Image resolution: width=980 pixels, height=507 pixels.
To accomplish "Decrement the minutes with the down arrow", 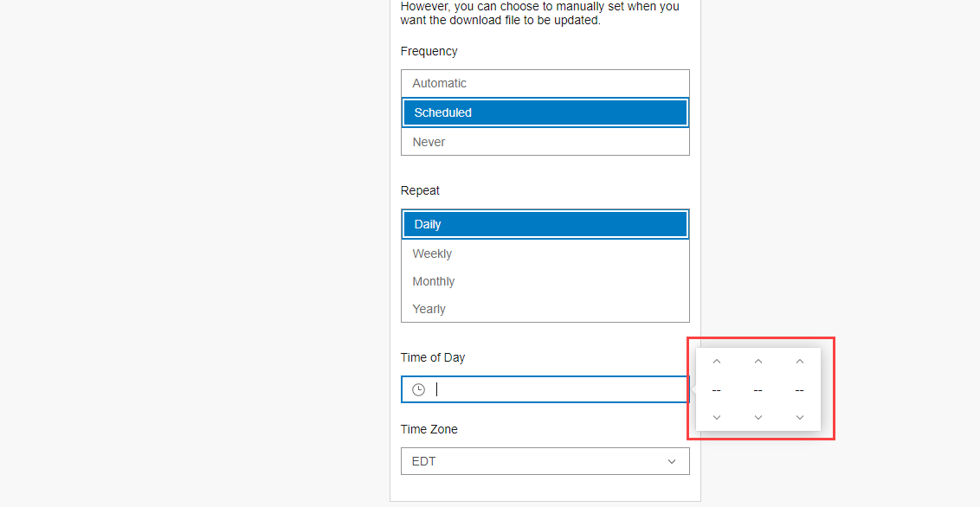I will [758, 416].
